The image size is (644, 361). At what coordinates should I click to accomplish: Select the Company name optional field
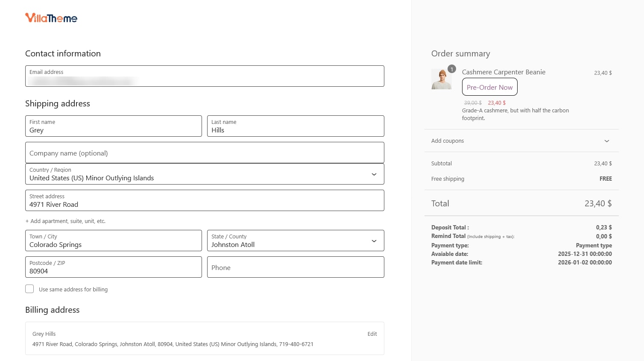[x=205, y=153]
